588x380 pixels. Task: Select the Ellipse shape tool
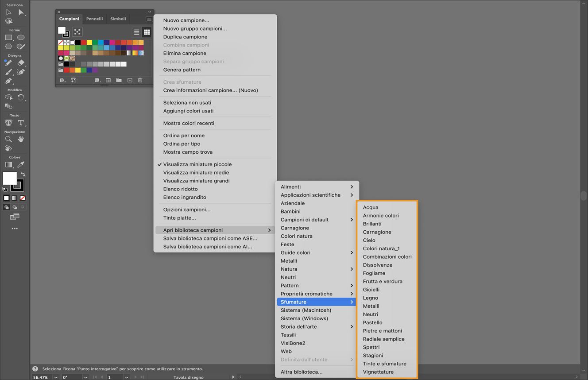tap(21, 38)
